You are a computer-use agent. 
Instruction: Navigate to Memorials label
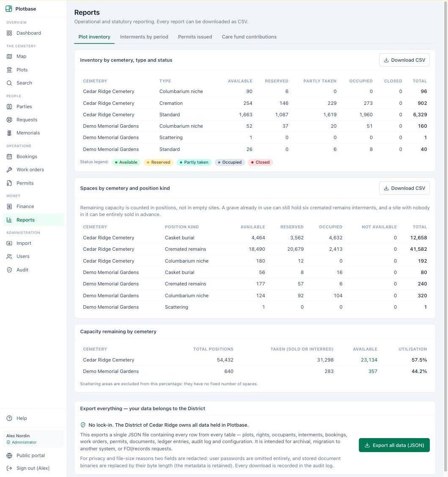pos(28,133)
